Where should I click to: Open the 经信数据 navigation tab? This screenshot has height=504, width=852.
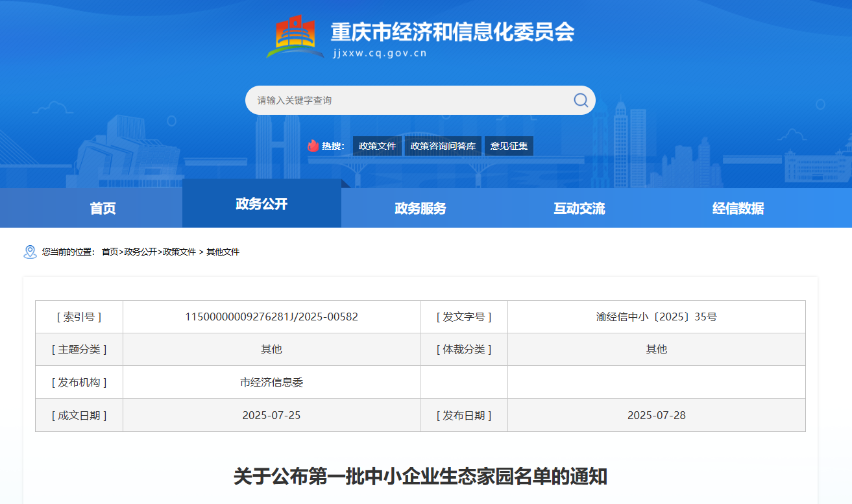738,208
